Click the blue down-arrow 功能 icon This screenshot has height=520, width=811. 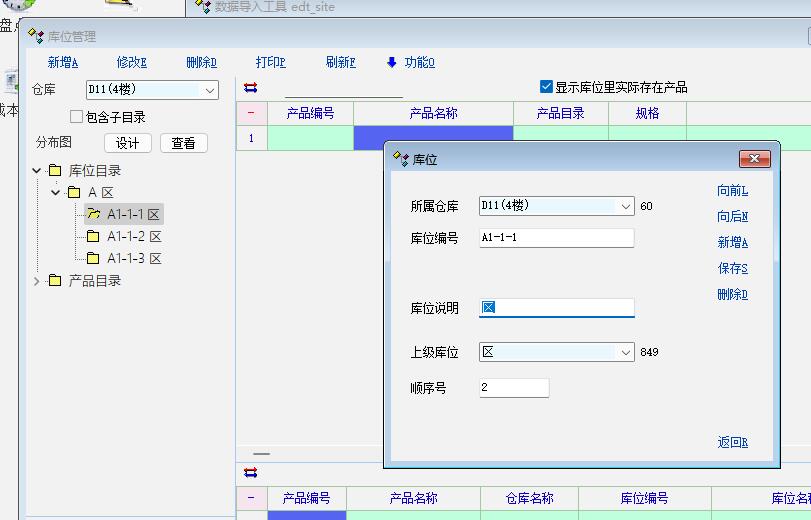(392, 62)
